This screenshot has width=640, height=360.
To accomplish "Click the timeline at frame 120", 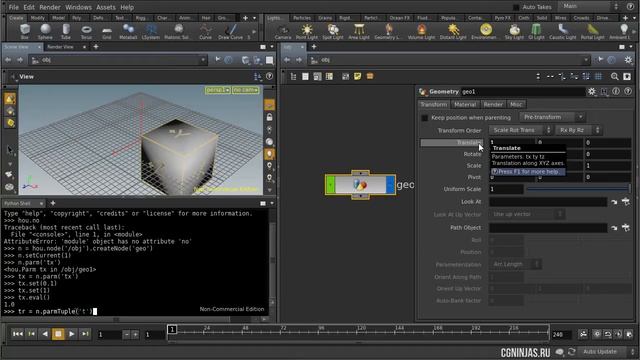I will click(x=361, y=332).
